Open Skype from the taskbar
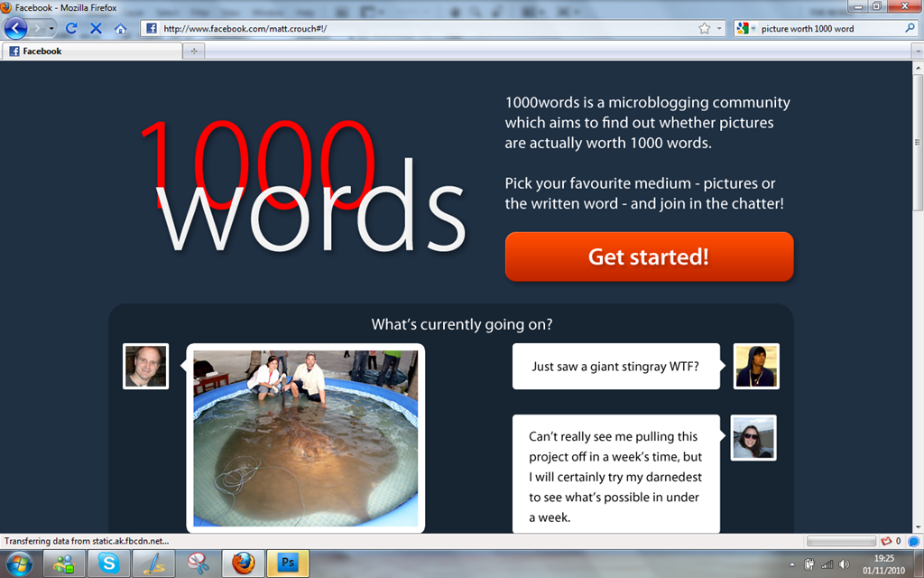This screenshot has height=578, width=924. point(108,564)
